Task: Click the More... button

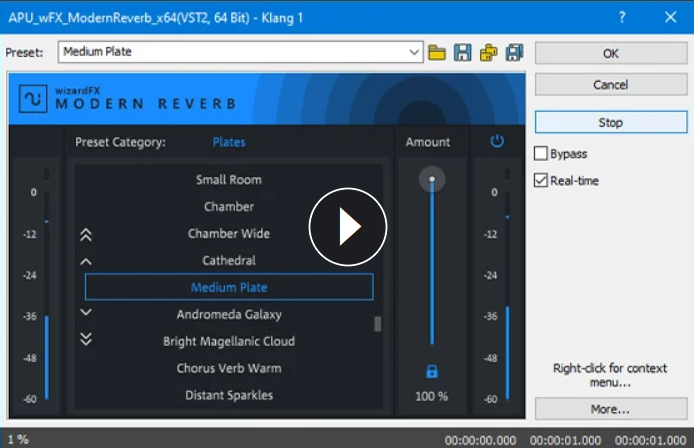Action: coord(611,409)
